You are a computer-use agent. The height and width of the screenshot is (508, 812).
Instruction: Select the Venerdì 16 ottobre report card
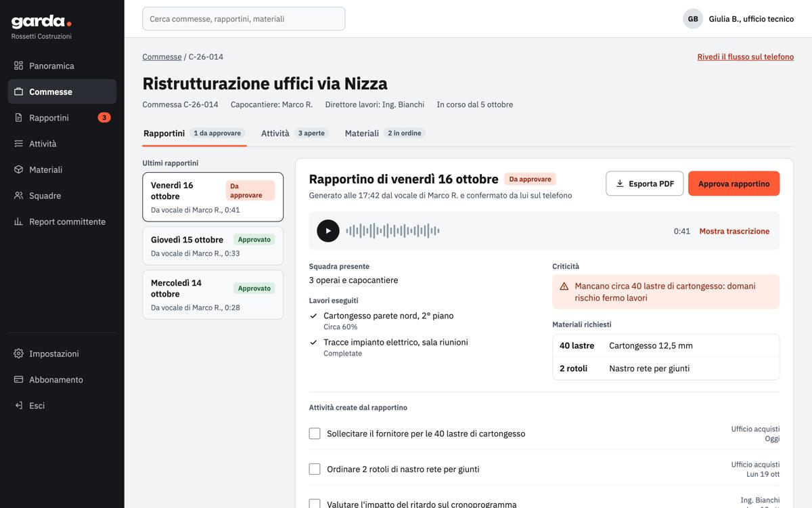pos(213,197)
